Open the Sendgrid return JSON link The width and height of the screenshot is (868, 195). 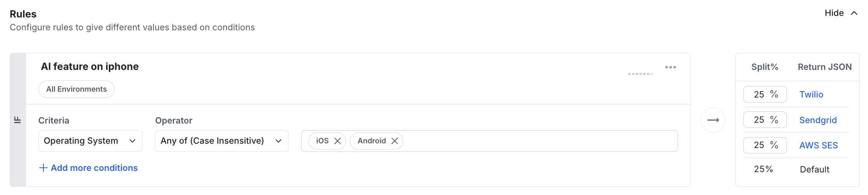click(818, 120)
